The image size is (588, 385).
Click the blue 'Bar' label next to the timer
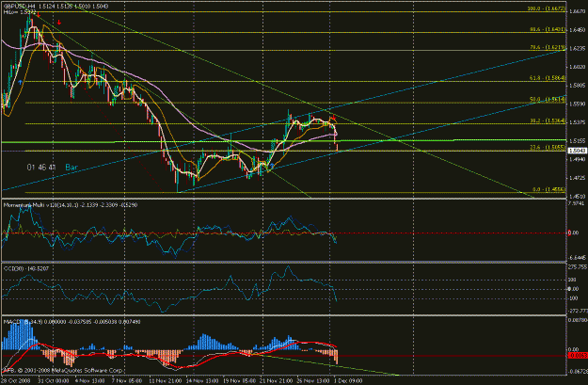point(72,168)
